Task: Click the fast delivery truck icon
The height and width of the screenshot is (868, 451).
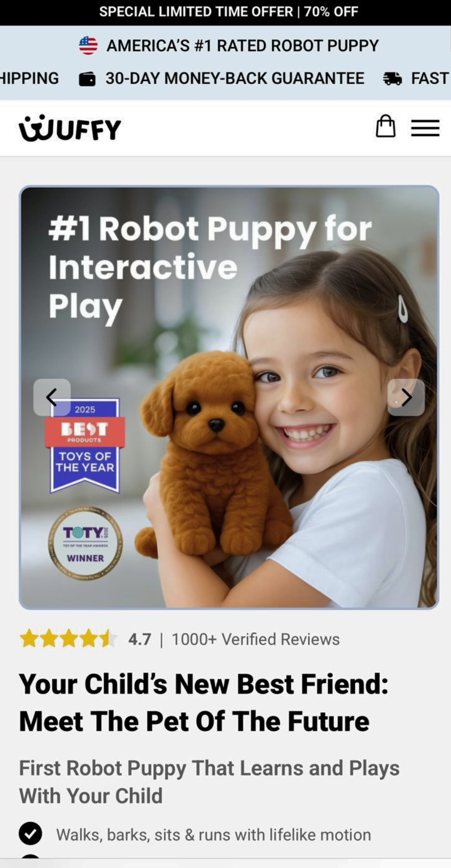Action: click(x=393, y=78)
